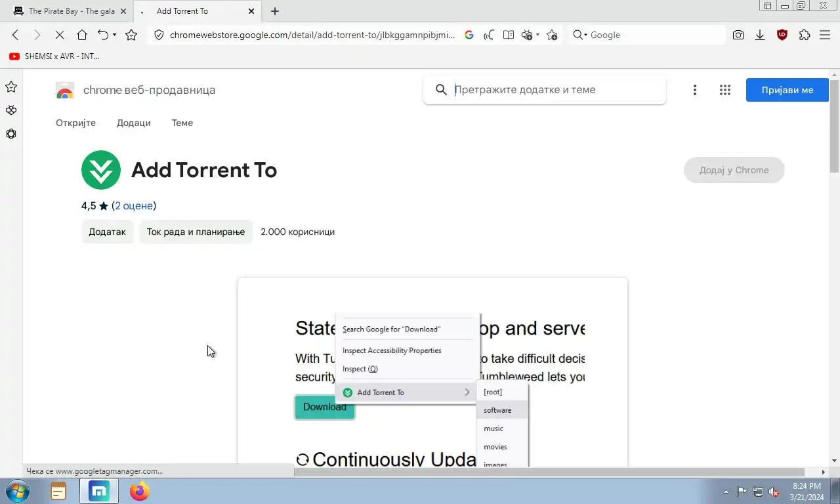The height and width of the screenshot is (504, 840).
Task: Close The Pirate Bay tab
Action: coord(123,11)
